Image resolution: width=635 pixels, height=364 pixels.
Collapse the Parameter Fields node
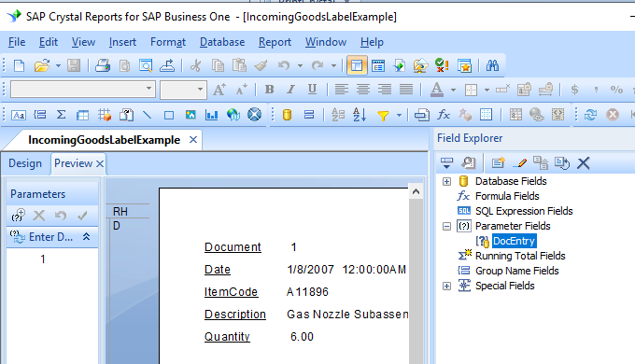pyautogui.click(x=446, y=227)
